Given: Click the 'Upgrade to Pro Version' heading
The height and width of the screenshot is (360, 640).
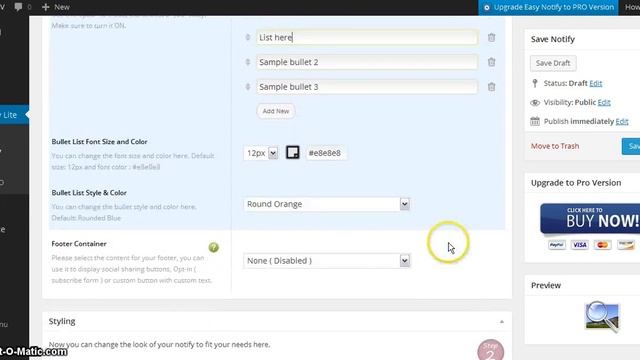Looking at the screenshot, I should coord(576,183).
